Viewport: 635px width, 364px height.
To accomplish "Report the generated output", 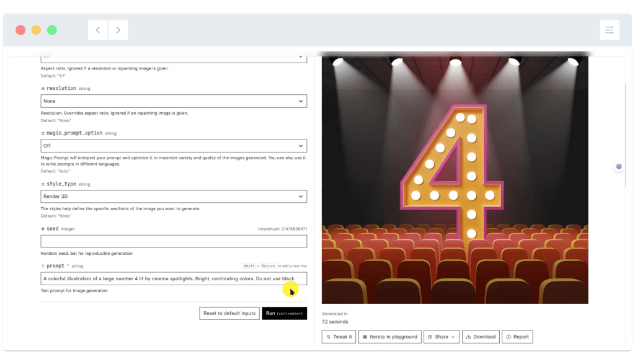I will [x=517, y=337].
